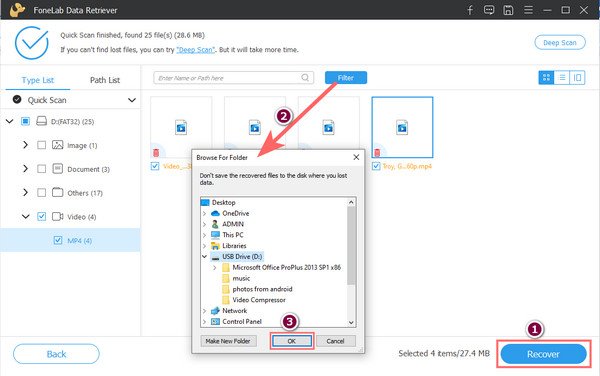
Task: Click the Enter Name or Path search field
Action: (233, 78)
